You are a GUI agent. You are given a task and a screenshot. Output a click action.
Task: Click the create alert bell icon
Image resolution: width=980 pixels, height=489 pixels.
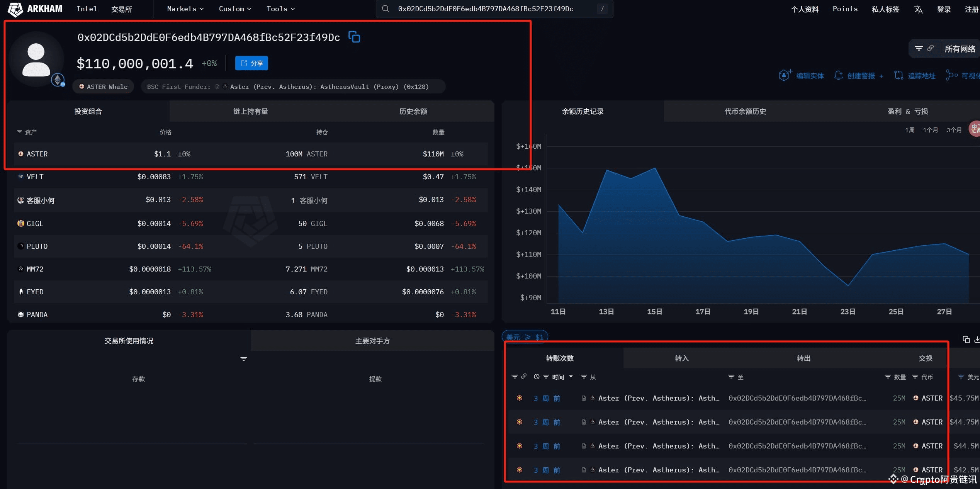pyautogui.click(x=838, y=75)
